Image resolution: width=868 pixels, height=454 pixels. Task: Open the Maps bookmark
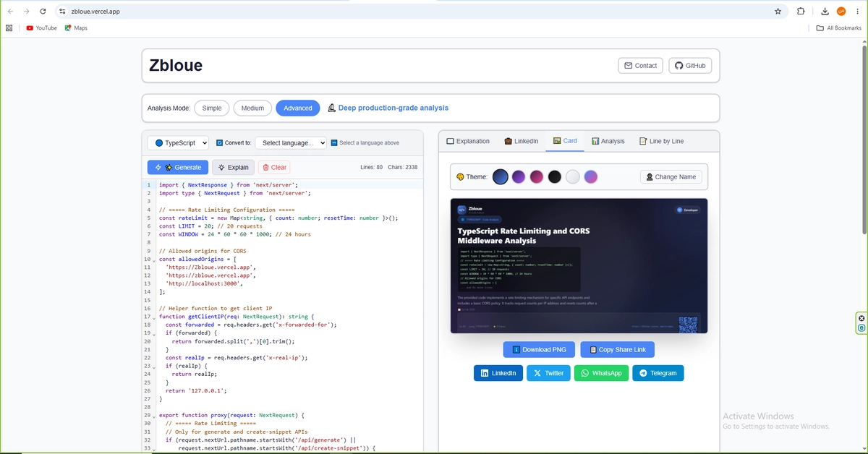[76, 28]
